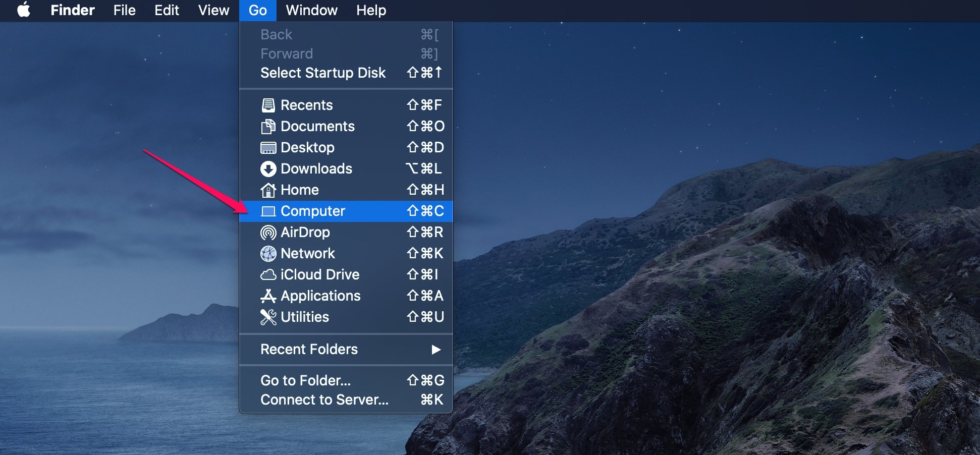
Task: Select the Desktop label
Action: [x=308, y=147]
